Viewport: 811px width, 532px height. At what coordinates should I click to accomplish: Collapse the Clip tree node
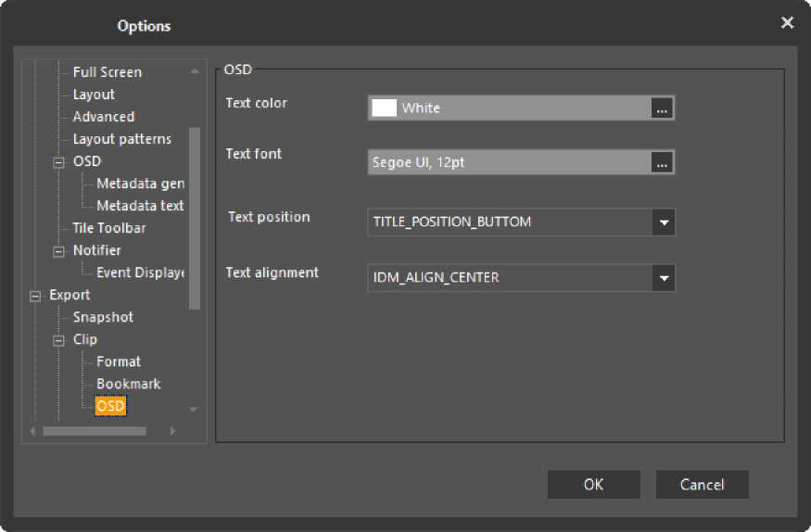(59, 340)
